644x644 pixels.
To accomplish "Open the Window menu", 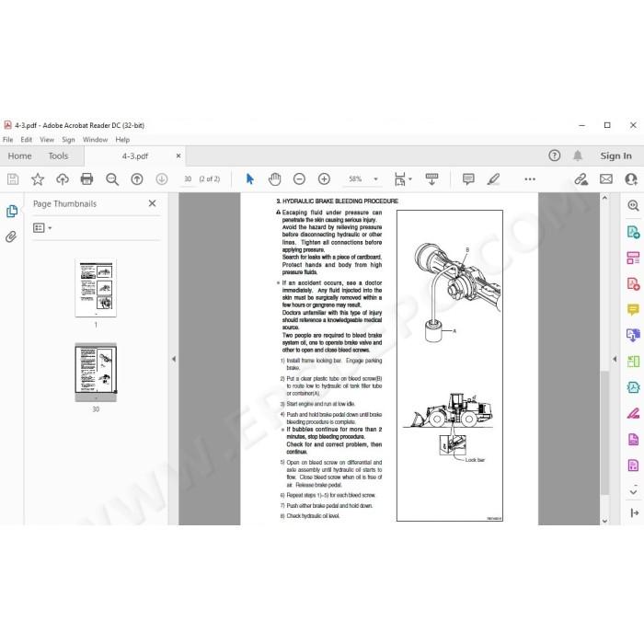I will click(x=95, y=140).
